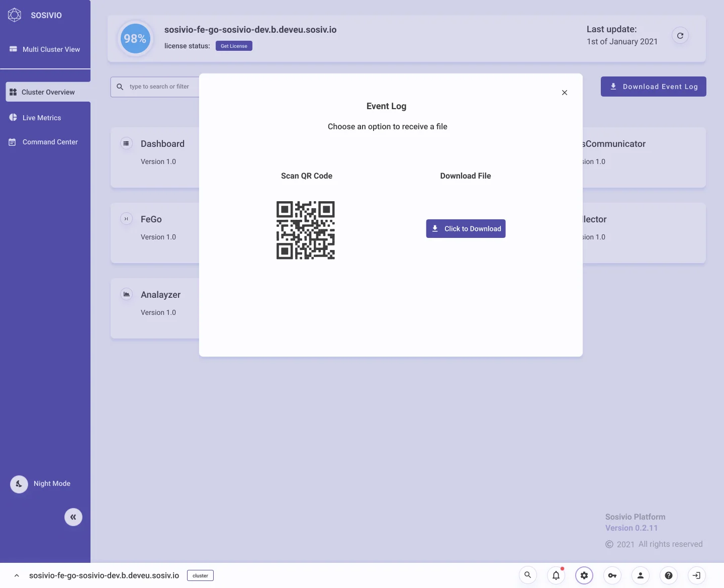The width and height of the screenshot is (724, 588).
Task: Open the user profile icon
Action: [641, 575]
